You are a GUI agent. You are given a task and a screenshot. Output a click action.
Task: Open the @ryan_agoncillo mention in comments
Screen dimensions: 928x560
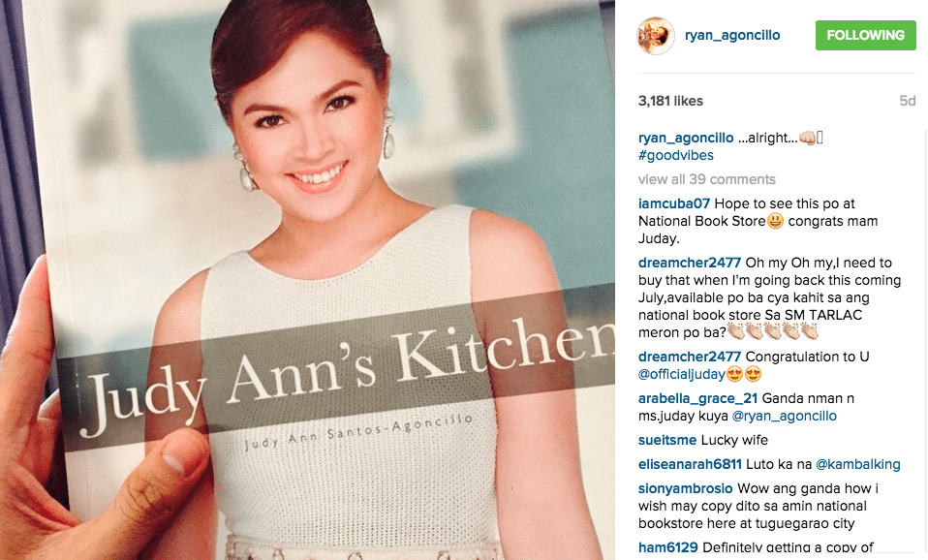pos(785,417)
